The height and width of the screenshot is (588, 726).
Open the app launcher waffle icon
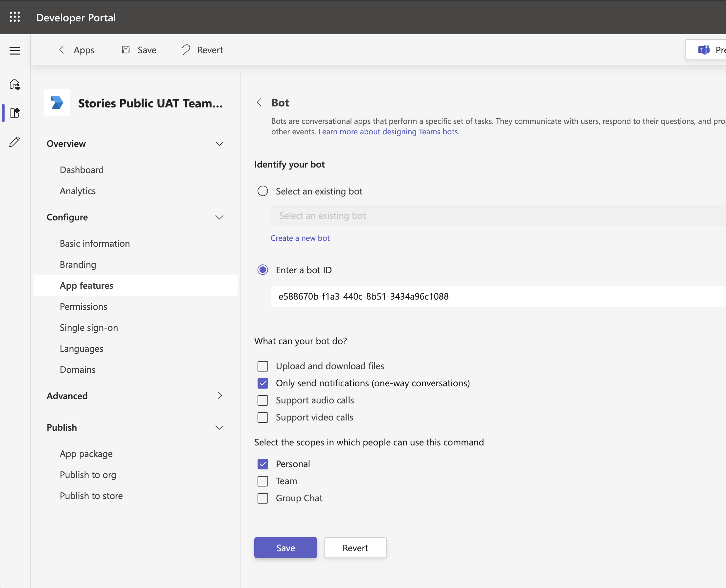[14, 17]
